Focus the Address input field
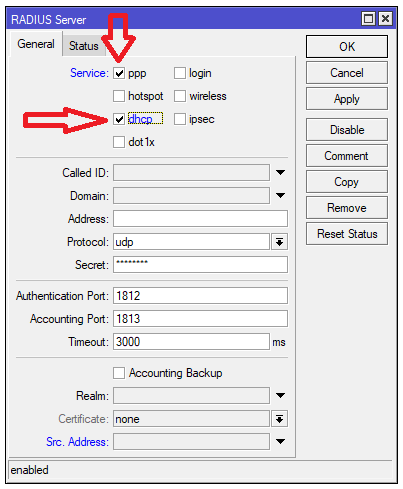 tap(200, 219)
